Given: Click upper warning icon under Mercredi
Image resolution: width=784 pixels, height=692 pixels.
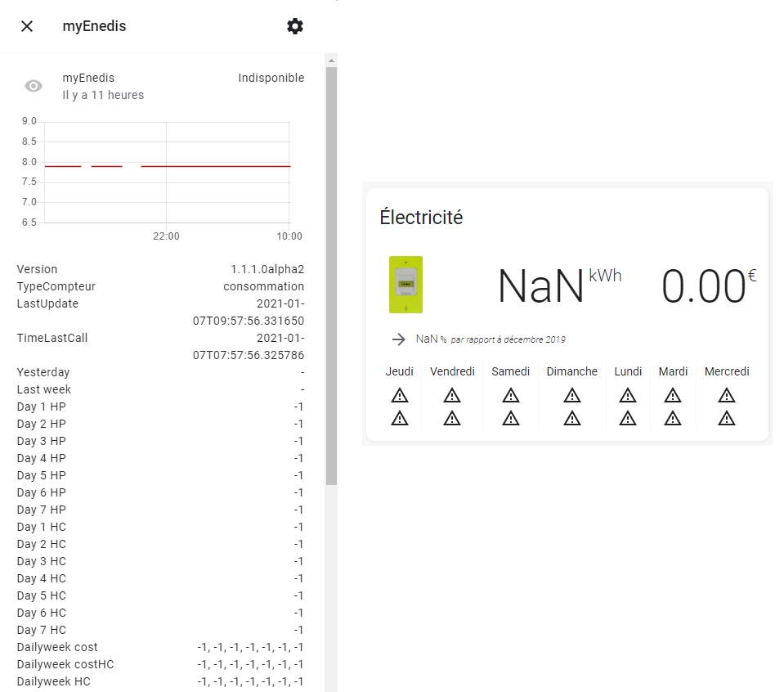Looking at the screenshot, I should click(727, 395).
